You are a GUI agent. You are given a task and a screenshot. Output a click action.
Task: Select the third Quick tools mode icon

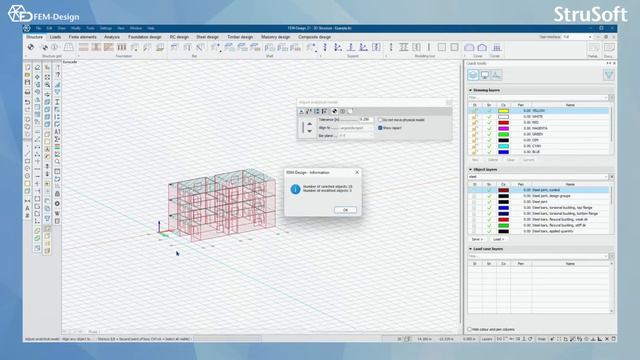tap(496, 75)
